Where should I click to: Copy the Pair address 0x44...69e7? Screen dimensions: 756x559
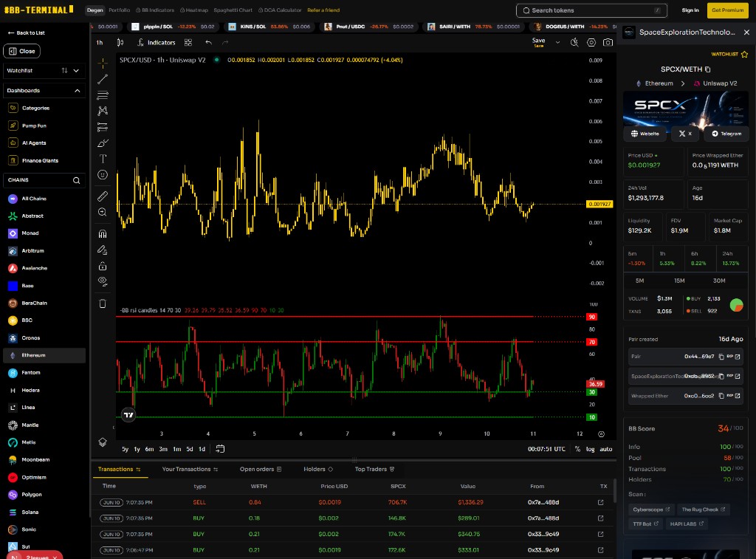pos(721,357)
